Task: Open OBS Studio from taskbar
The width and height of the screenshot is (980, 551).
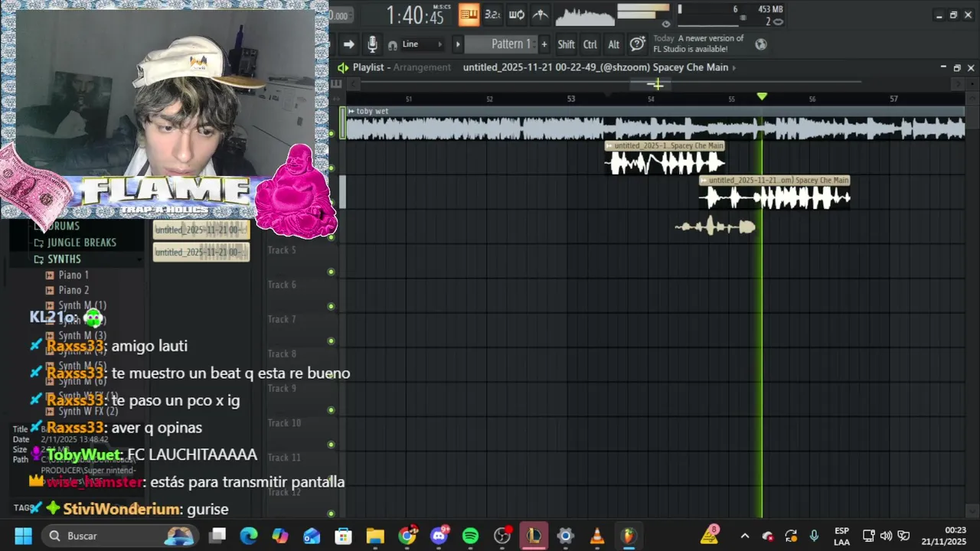Action: pos(502,536)
